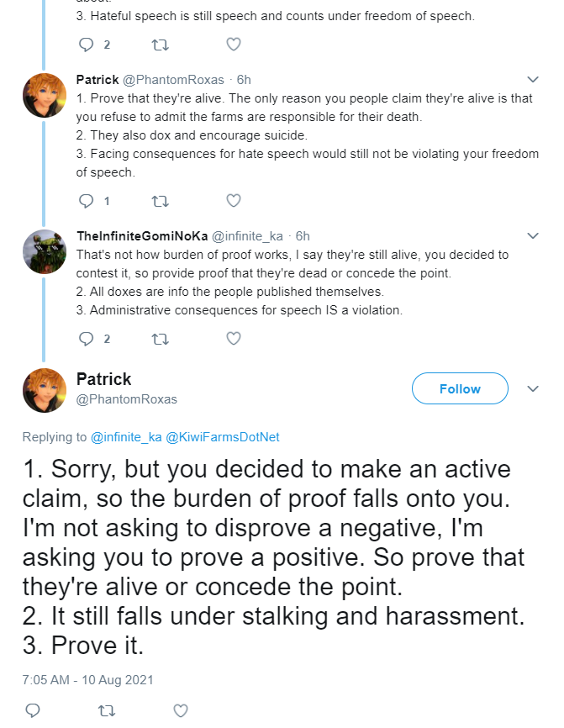Reply to the main tweet dated 10 Aug 2021
The width and height of the screenshot is (564, 728).
click(33, 710)
